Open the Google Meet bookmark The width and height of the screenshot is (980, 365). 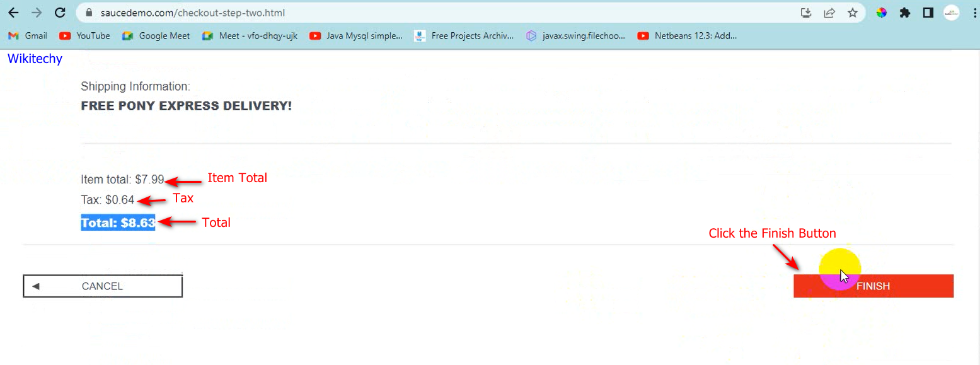pos(156,36)
